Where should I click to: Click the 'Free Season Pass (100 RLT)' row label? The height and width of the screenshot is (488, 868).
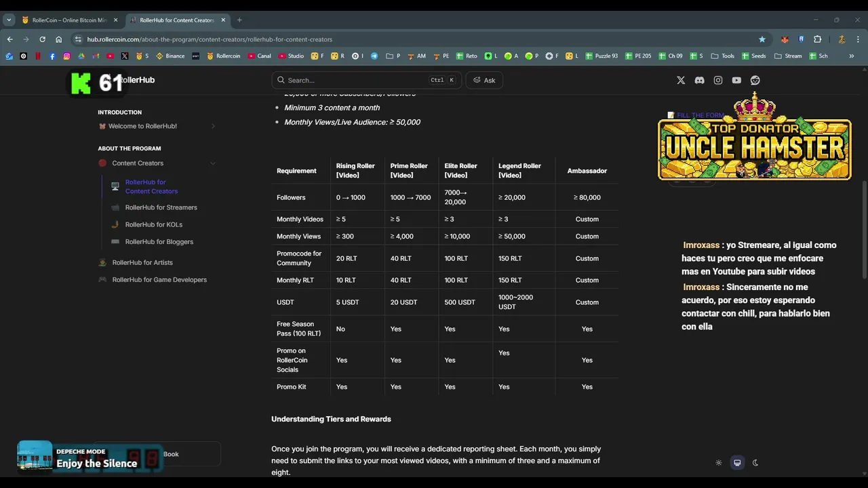point(298,329)
